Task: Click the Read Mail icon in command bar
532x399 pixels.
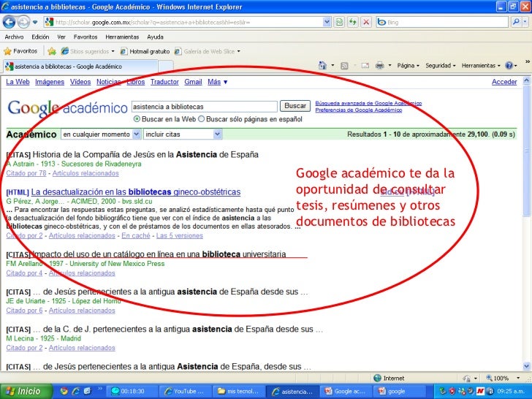Action: tap(365, 66)
